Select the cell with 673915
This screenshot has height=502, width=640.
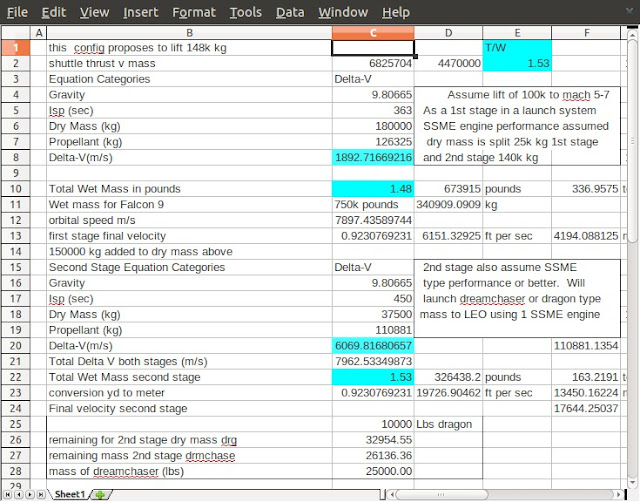[x=448, y=189]
